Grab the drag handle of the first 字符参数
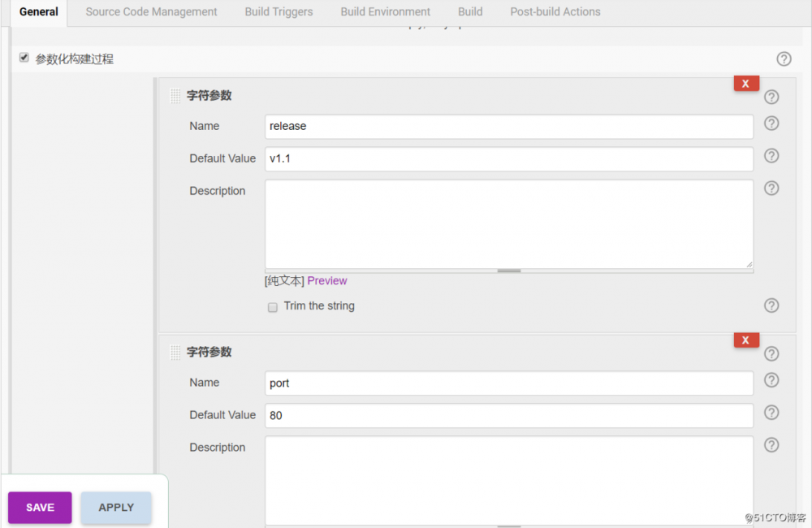 tap(175, 96)
